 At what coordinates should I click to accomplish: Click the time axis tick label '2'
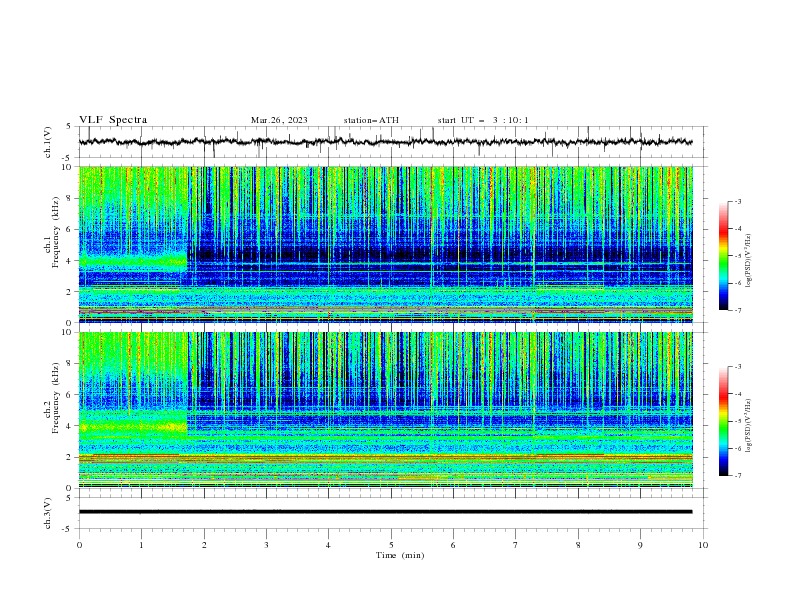[x=204, y=545]
